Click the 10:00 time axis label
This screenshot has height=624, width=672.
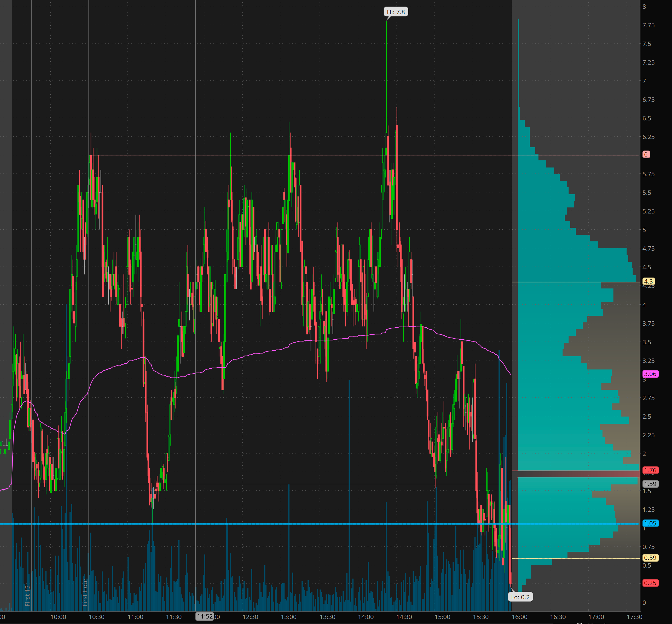pos(58,617)
